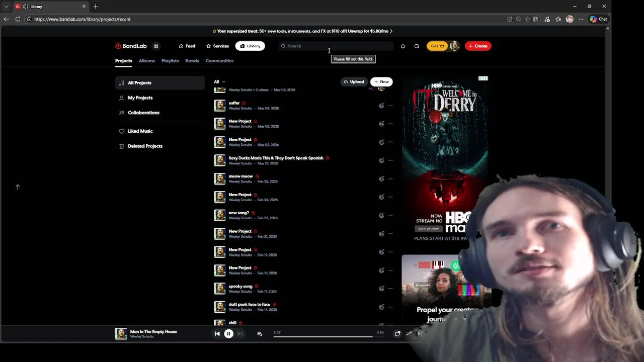Open three-dot menu on new song? row
Image resolution: width=644 pixels, height=362 pixels.
[390, 215]
